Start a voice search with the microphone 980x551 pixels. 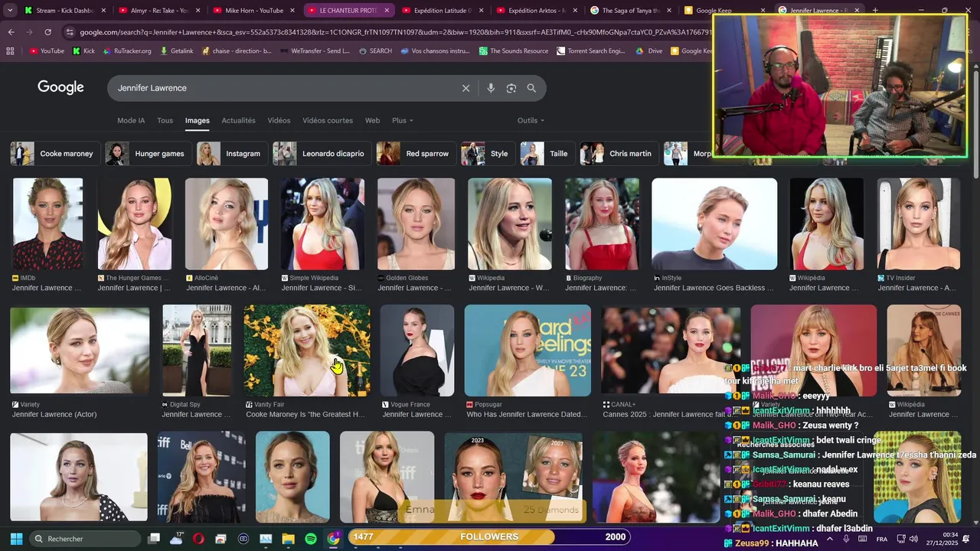point(491,88)
